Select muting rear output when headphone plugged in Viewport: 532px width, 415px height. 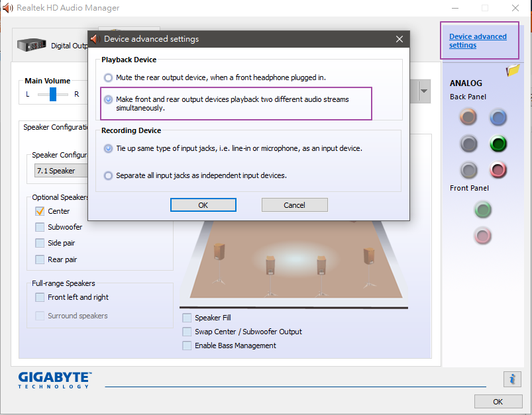coord(108,77)
